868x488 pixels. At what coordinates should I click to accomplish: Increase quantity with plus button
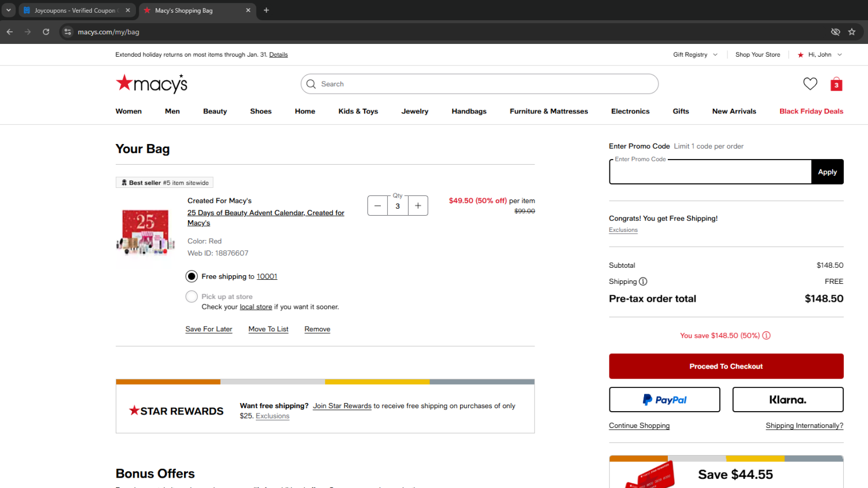(418, 206)
